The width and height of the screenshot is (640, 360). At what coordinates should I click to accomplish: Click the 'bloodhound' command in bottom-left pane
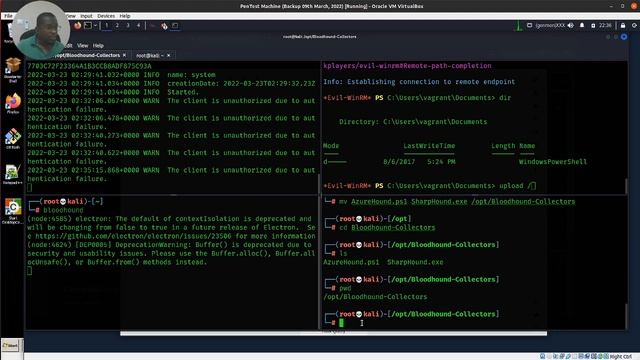63,210
